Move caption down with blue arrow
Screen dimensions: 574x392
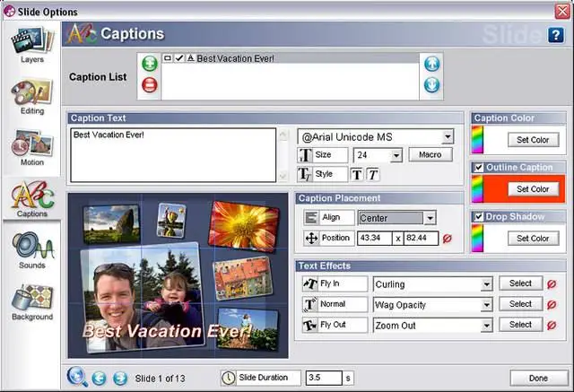(432, 85)
